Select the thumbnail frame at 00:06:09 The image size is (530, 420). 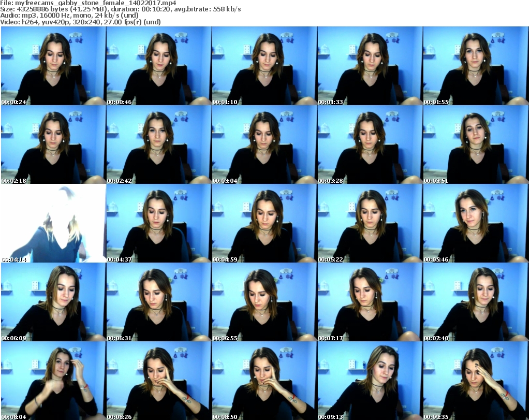[53, 302]
